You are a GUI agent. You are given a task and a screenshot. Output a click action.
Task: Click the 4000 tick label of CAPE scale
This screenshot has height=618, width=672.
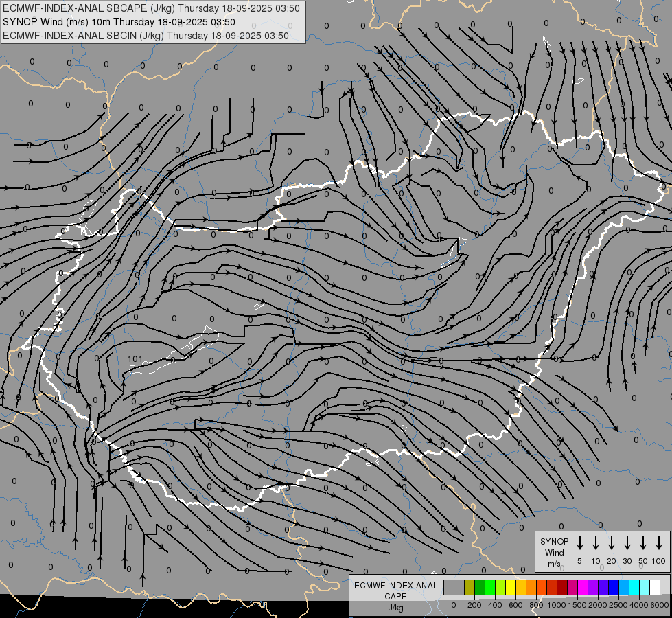coord(639,605)
